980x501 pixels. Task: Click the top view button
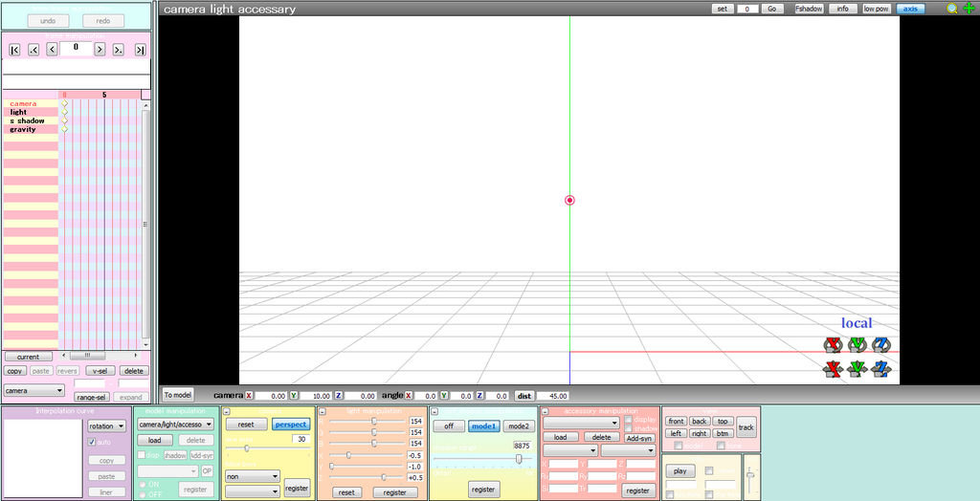(723, 421)
